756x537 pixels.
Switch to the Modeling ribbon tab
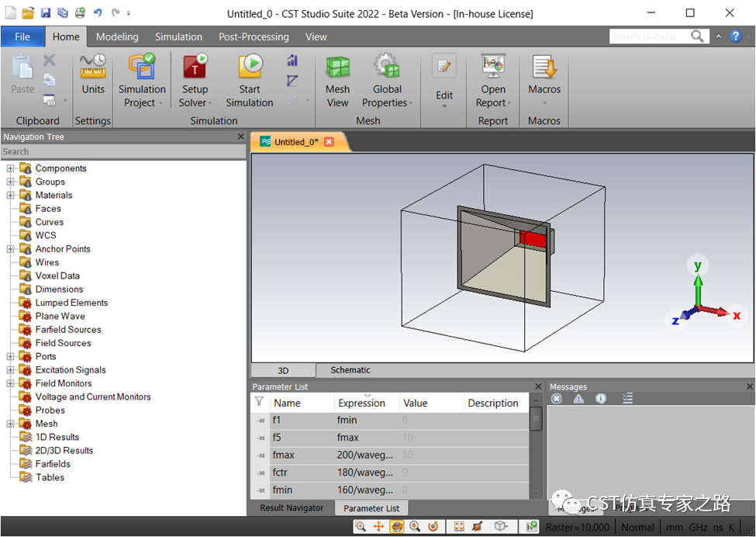[x=117, y=36]
